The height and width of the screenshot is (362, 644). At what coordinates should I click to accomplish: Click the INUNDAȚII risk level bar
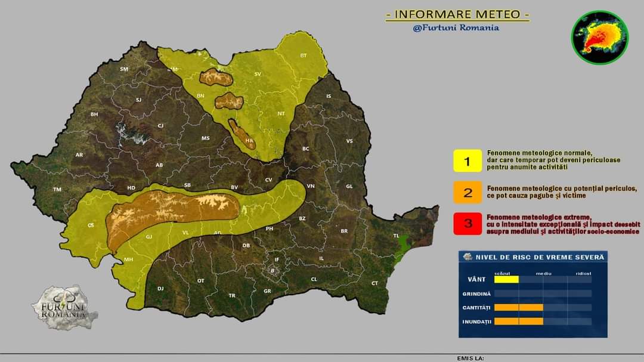click(543, 321)
